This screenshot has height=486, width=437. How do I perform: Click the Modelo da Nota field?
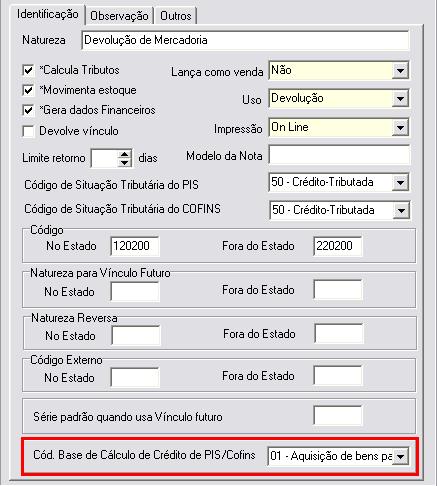click(x=339, y=154)
